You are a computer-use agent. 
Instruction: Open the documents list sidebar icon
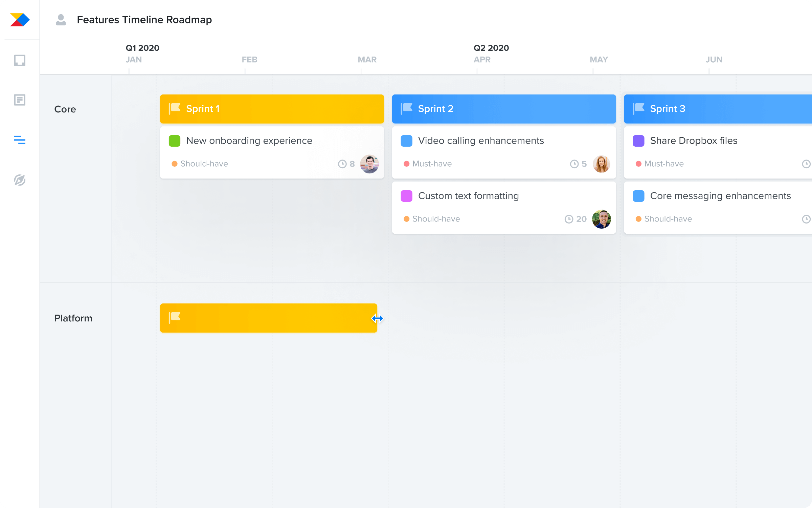[x=20, y=100]
